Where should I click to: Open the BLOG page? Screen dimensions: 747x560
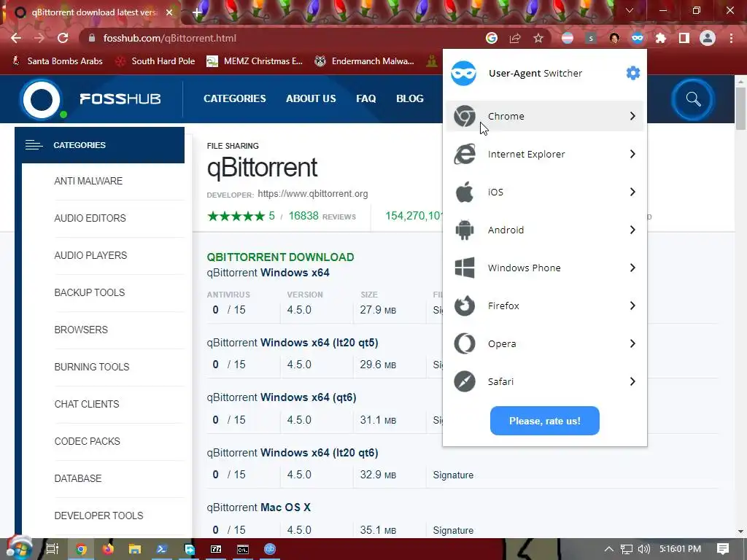pos(410,98)
